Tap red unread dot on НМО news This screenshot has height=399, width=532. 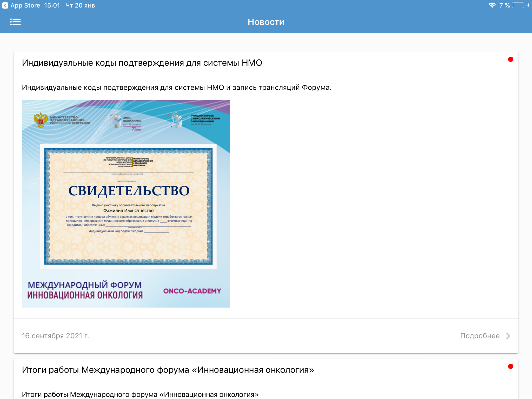pos(510,59)
